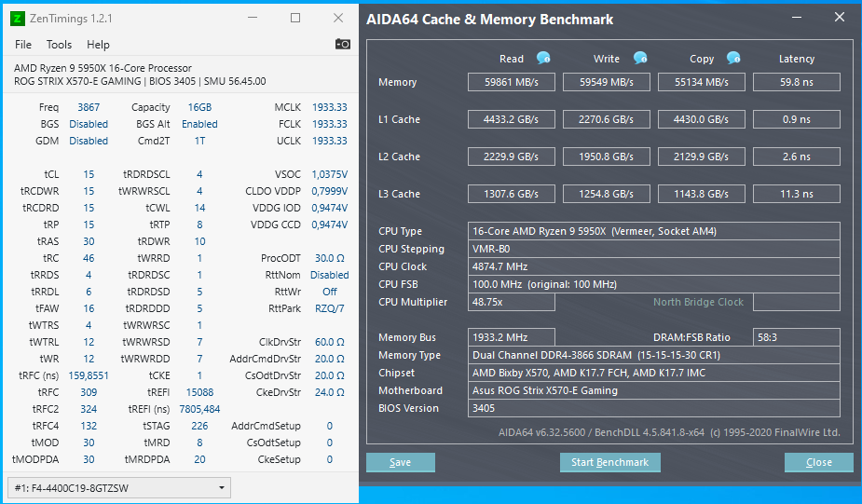This screenshot has width=862, height=504.
Task: Click the Write column info icon
Action: [640, 58]
